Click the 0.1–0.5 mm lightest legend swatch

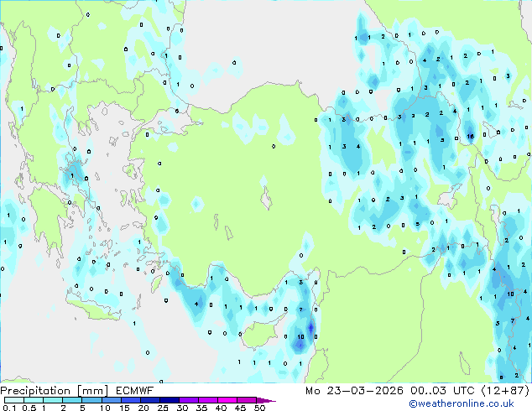pos(14,400)
